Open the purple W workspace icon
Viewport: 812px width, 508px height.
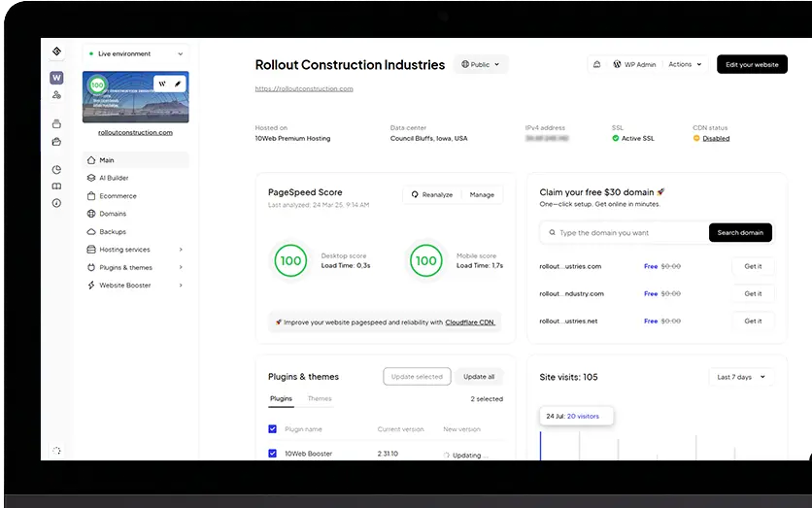(x=56, y=78)
